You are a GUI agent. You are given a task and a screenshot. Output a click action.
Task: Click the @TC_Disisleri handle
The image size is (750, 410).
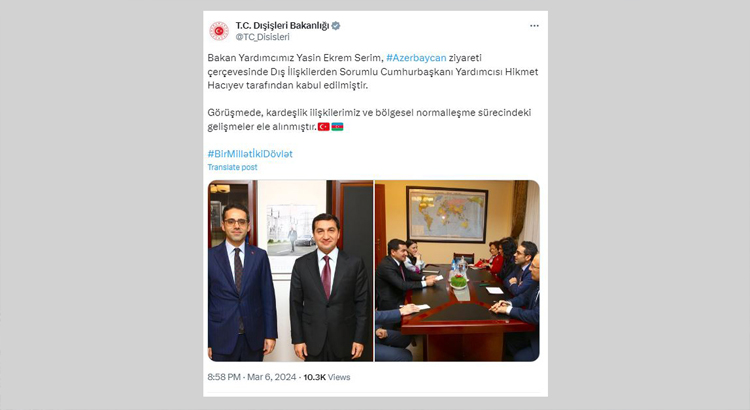pyautogui.click(x=262, y=37)
